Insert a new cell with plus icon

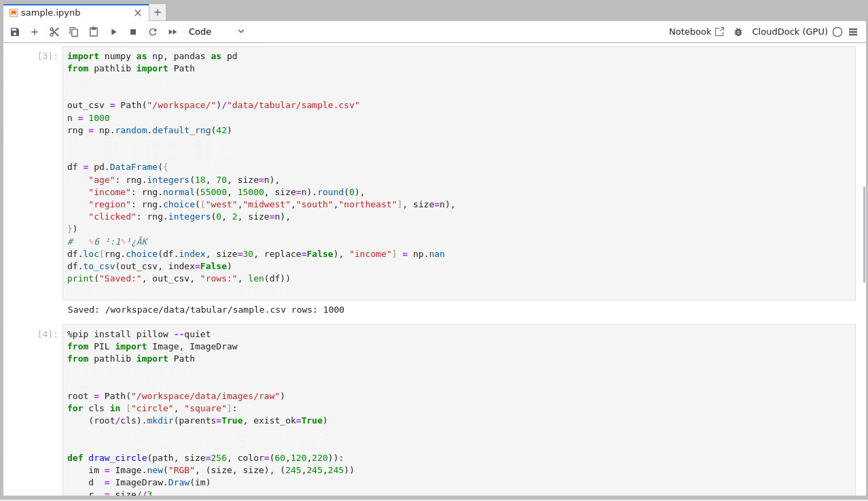(x=35, y=32)
